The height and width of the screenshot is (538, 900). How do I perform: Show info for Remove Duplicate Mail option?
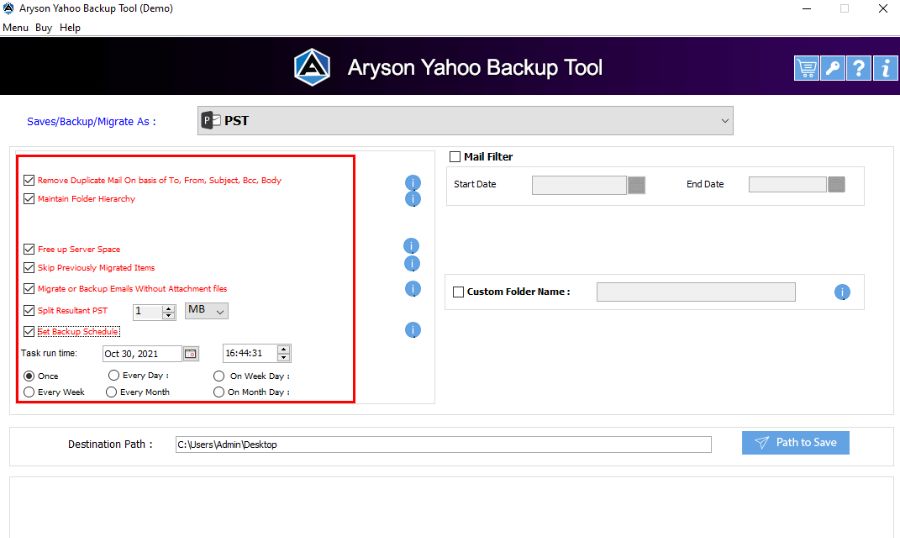(x=413, y=183)
